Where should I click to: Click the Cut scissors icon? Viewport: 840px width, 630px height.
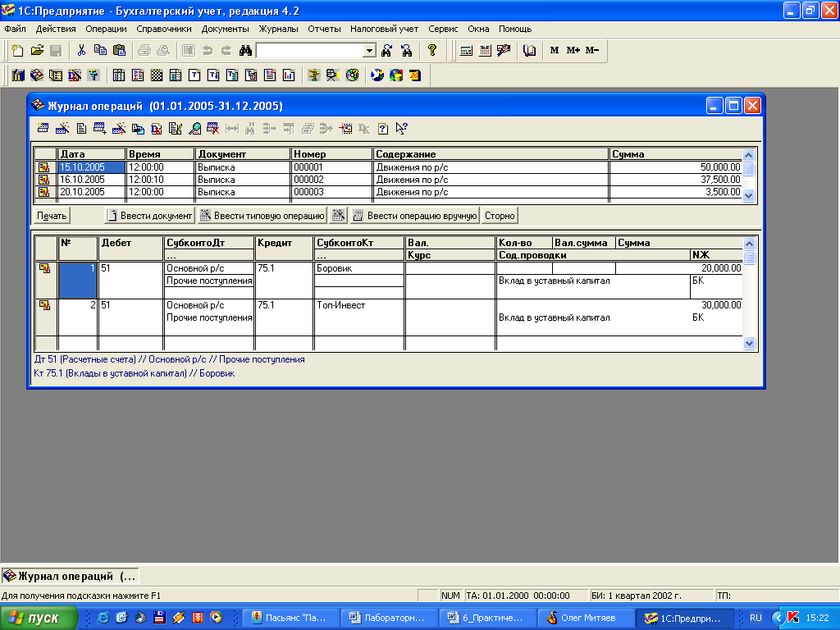pos(81,50)
